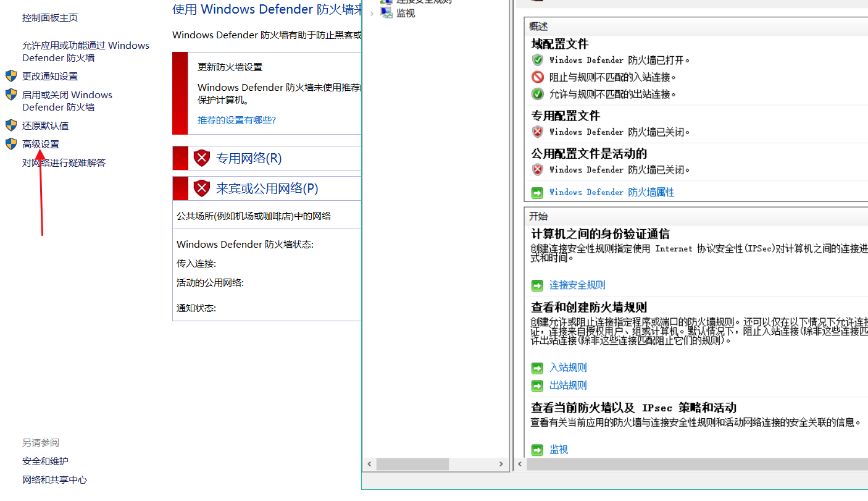The image size is (868, 501).
Task: Click tree pane horizontal scrollbar left arrow
Action: (369, 463)
